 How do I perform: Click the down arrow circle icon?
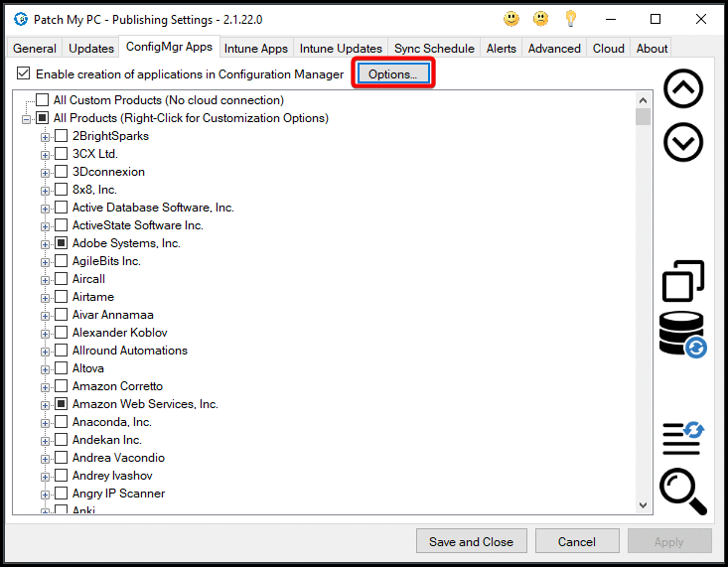[x=682, y=143]
